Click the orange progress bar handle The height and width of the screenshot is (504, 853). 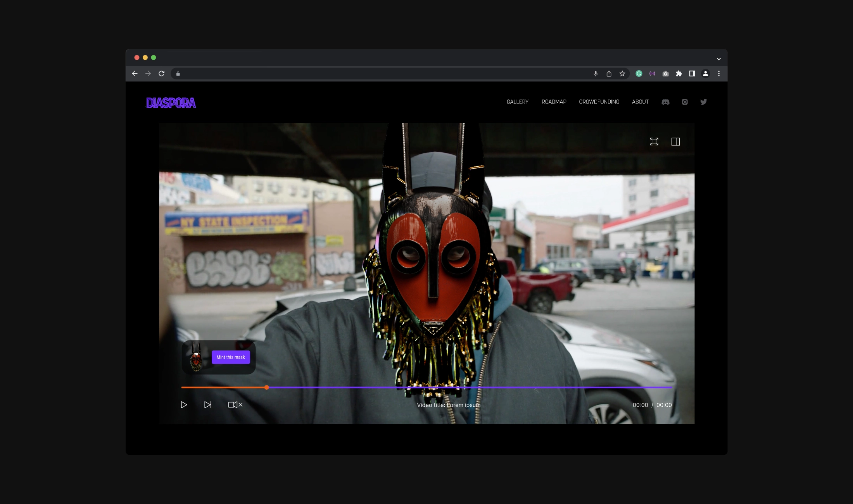(267, 387)
